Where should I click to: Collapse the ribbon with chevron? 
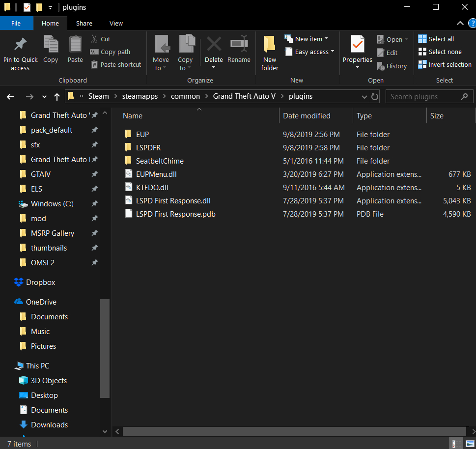pyautogui.click(x=460, y=24)
